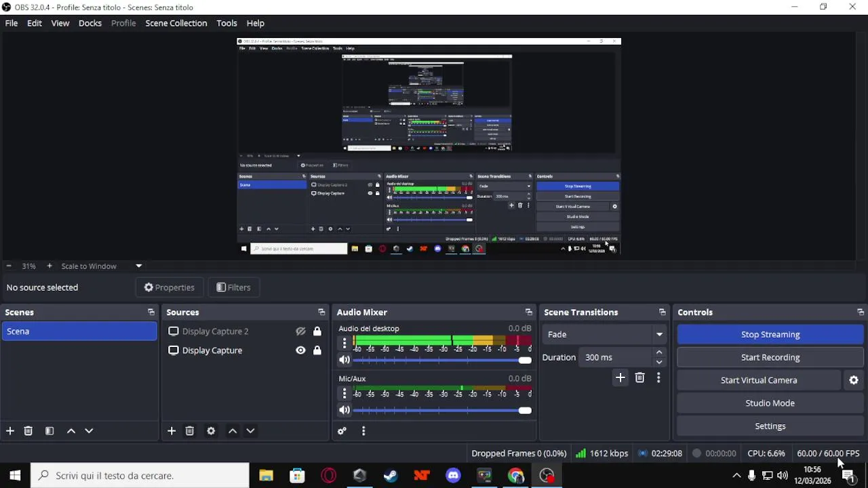The height and width of the screenshot is (488, 868).
Task: Add a scene transition with plus icon
Action: coord(620,378)
